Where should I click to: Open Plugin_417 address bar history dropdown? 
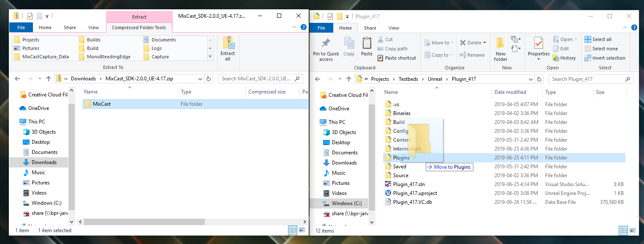tap(531, 79)
